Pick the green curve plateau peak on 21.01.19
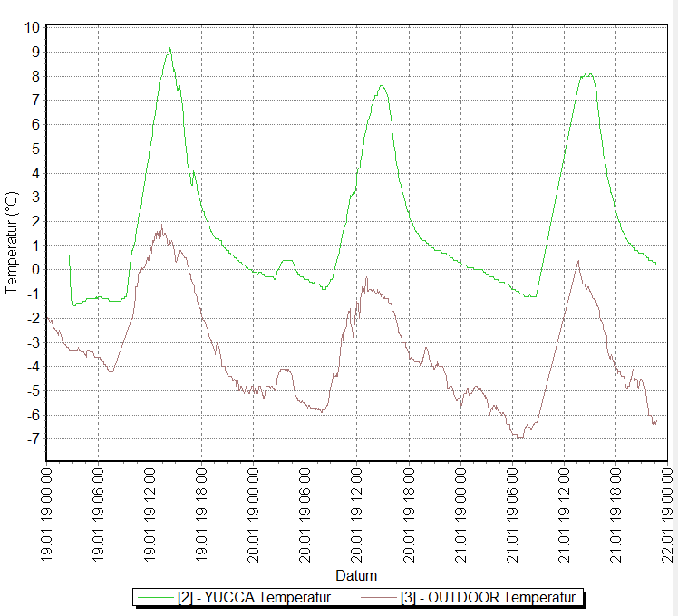Image resolution: width=678 pixels, height=616 pixels. coord(587,74)
